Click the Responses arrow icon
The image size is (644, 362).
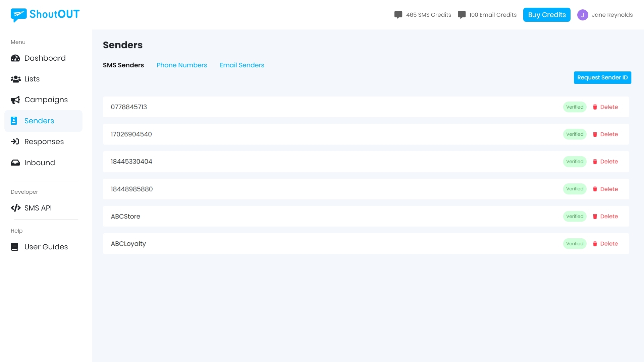coord(15,142)
